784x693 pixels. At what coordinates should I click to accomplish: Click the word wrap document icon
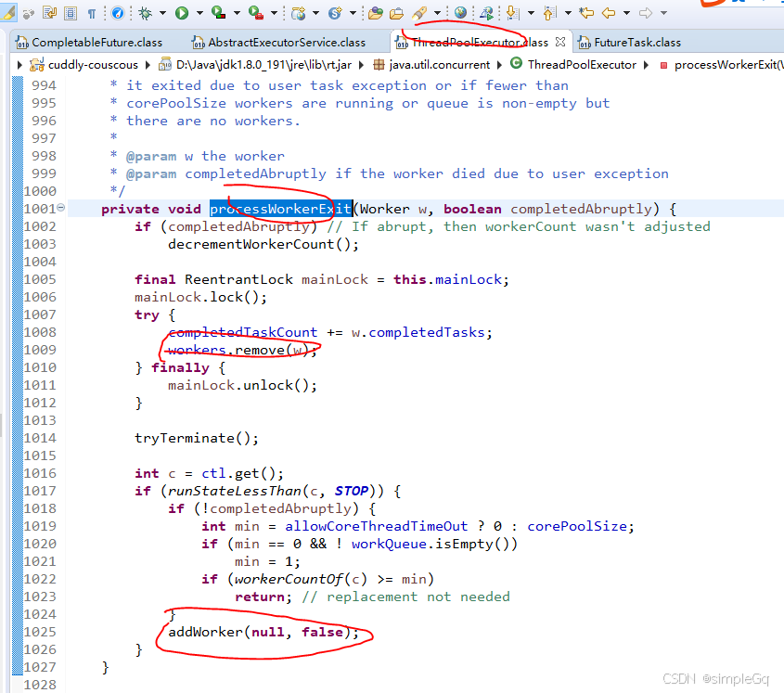tap(49, 13)
